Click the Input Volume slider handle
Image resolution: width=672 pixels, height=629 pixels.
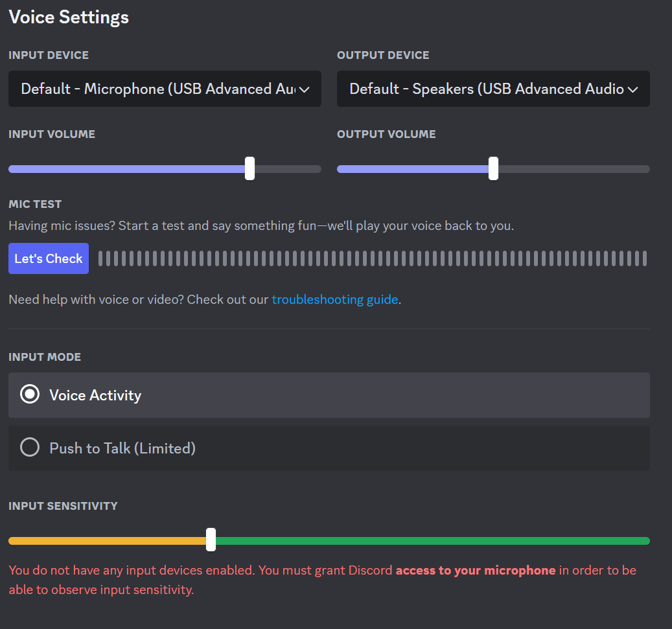pos(249,168)
